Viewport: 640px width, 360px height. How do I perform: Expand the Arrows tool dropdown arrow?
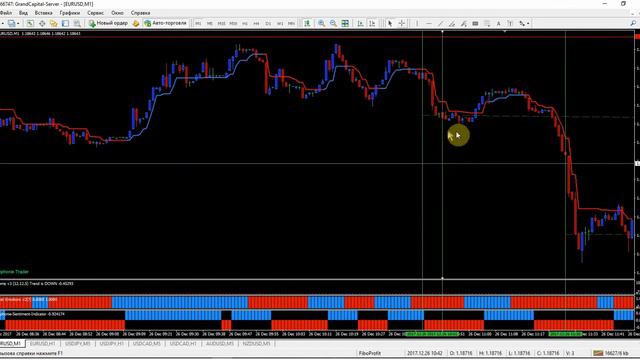(528, 24)
